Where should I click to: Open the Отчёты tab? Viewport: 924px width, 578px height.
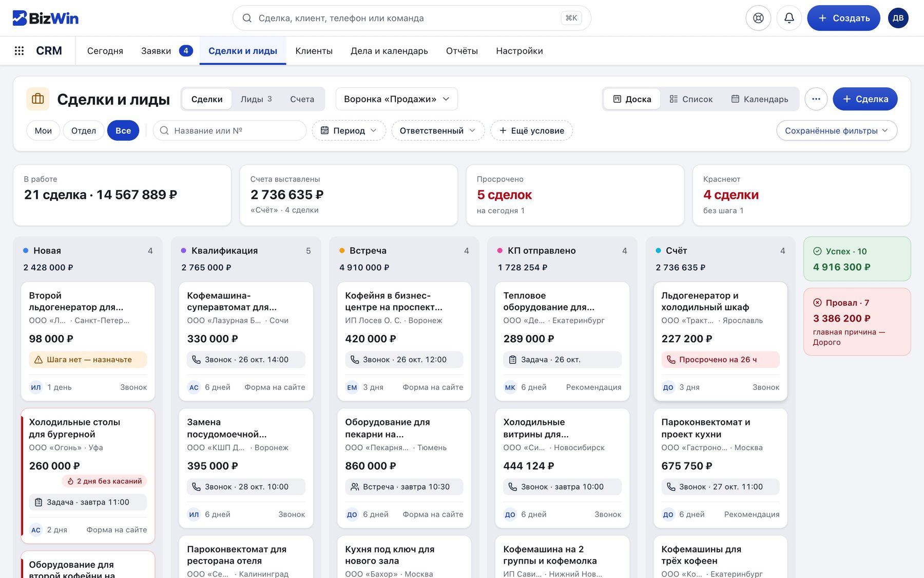point(461,51)
